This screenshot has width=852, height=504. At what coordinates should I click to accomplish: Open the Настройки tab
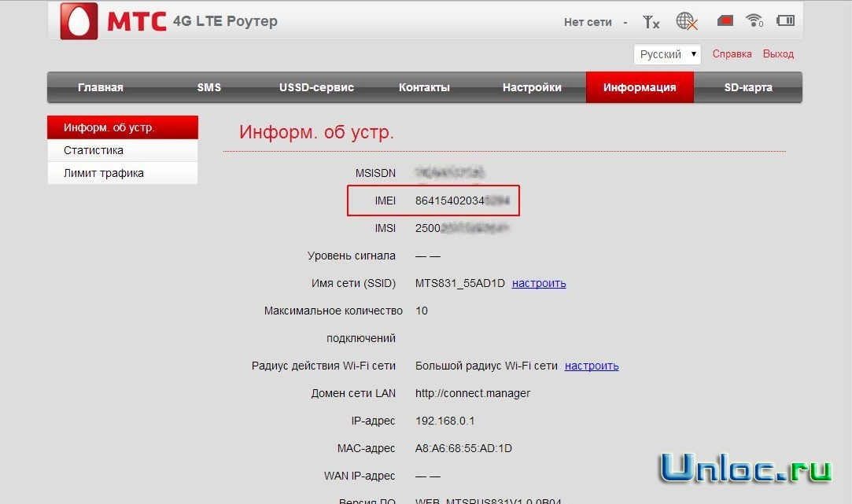coord(532,87)
